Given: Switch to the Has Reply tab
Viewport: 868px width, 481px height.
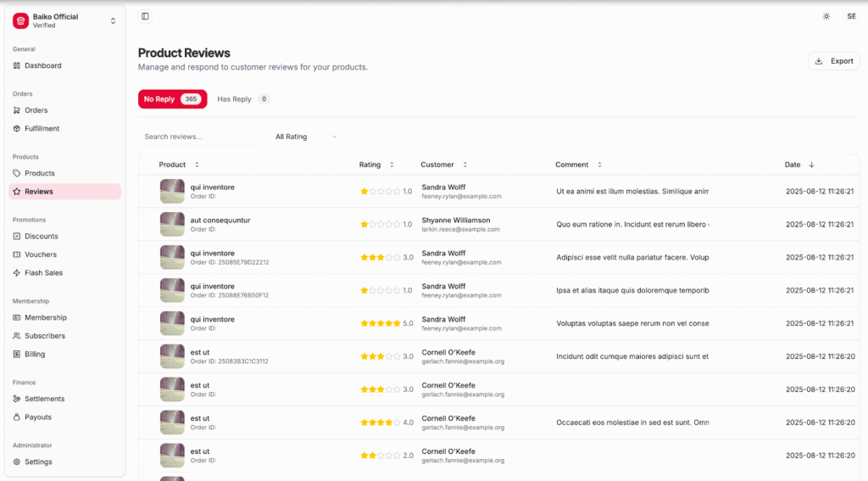Looking at the screenshot, I should coord(243,99).
